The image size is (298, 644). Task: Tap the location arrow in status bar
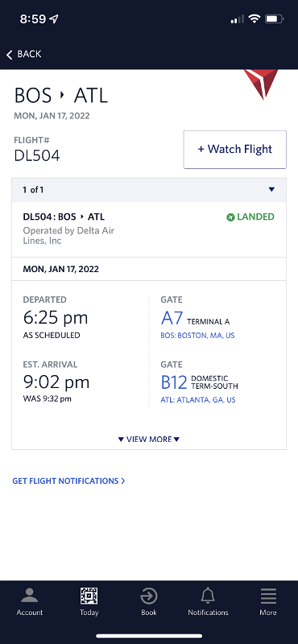tap(53, 19)
